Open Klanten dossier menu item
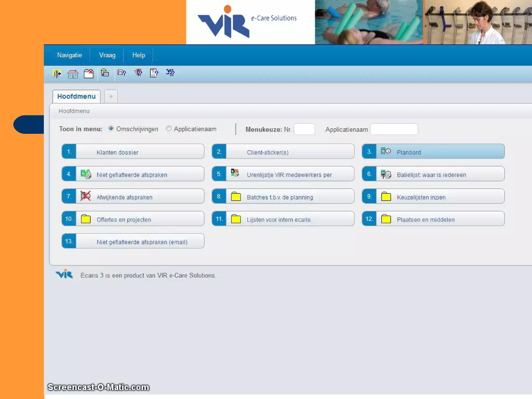532x399 pixels. point(133,152)
